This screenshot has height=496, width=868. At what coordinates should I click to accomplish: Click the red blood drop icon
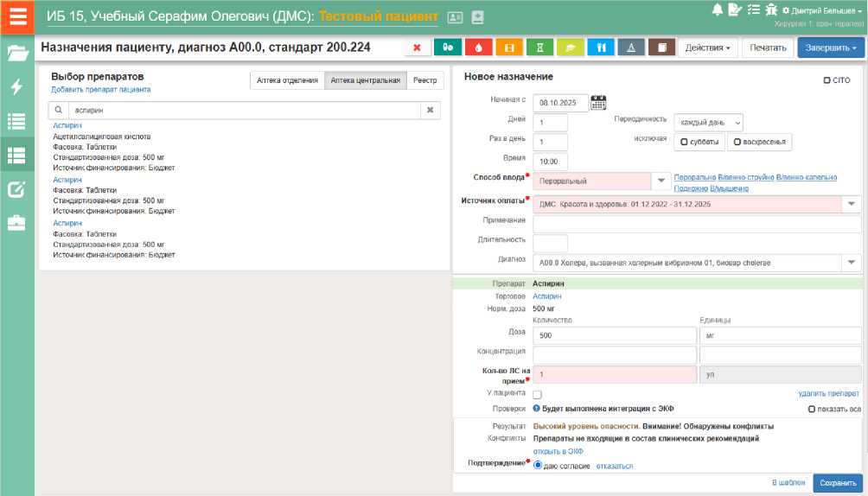coord(479,48)
